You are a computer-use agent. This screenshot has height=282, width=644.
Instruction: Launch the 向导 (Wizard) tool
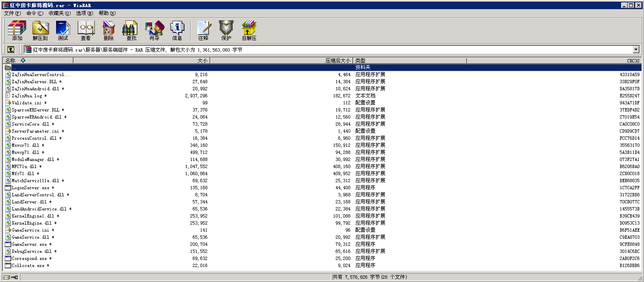click(x=154, y=31)
